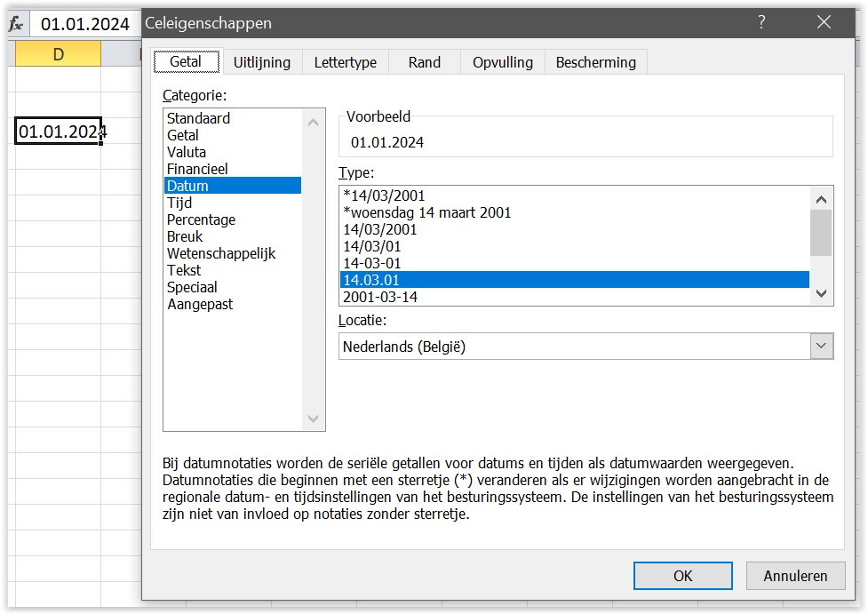
Task: Choose the Tijd category
Action: click(179, 203)
